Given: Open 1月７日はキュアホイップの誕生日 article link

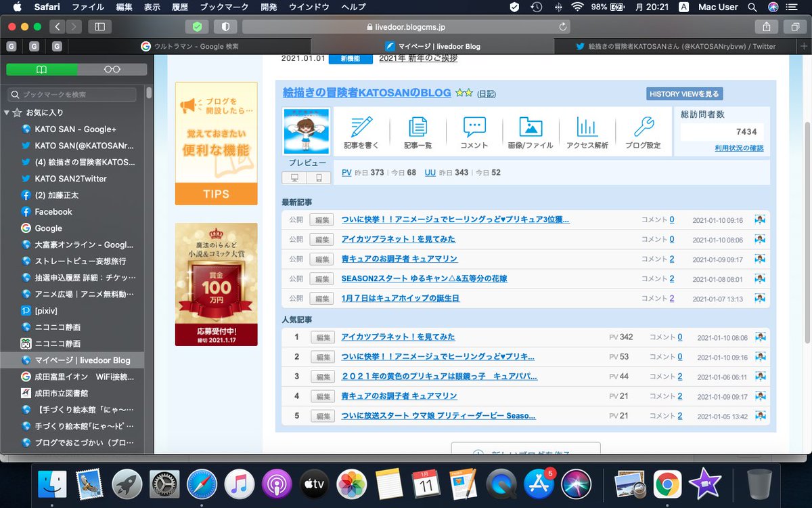Looking at the screenshot, I should [401, 298].
